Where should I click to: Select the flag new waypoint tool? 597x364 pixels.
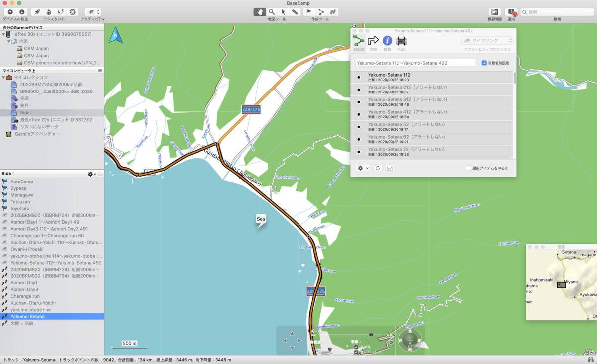(x=309, y=12)
